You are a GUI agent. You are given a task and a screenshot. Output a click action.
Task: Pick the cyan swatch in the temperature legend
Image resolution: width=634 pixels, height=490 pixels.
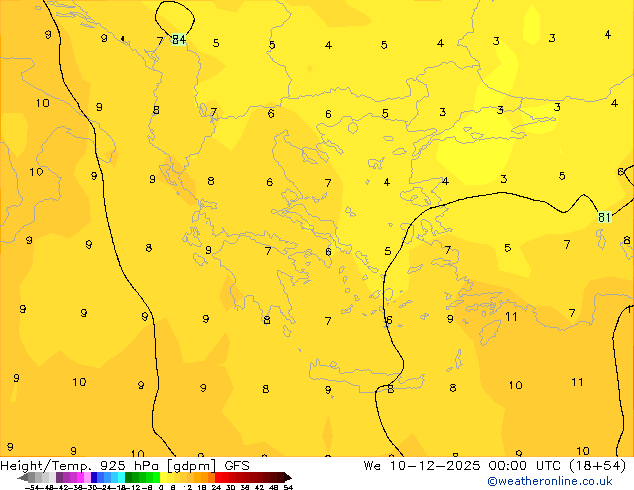pyautogui.click(x=121, y=478)
